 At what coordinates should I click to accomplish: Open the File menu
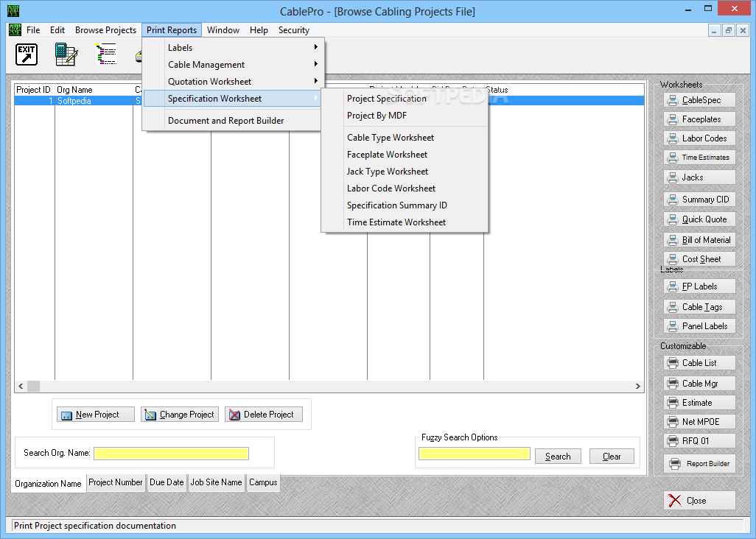(33, 30)
